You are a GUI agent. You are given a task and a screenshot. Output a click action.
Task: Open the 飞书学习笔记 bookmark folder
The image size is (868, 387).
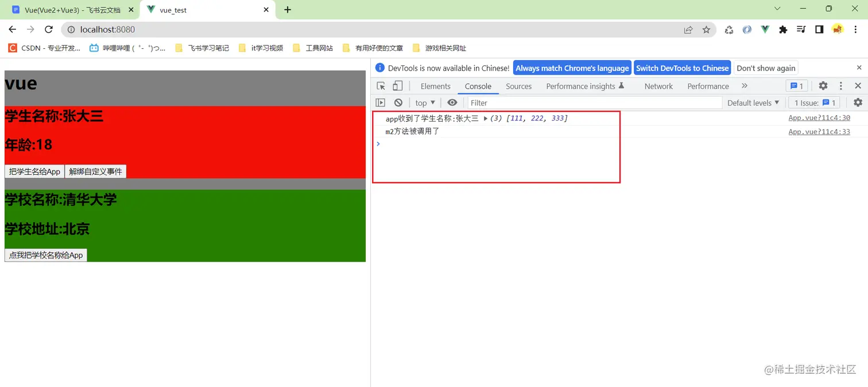pos(202,48)
